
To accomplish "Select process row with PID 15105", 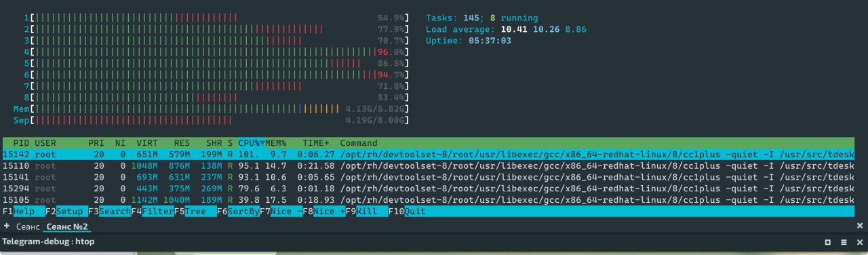I will tap(429, 200).
